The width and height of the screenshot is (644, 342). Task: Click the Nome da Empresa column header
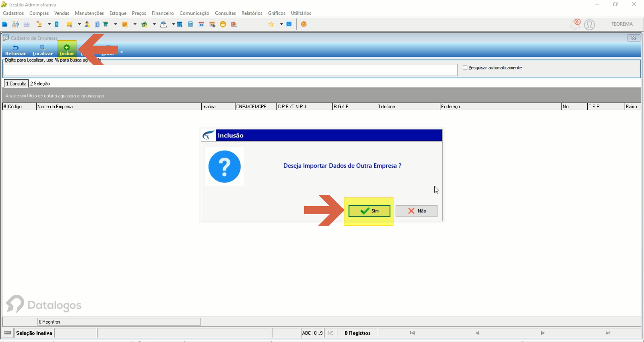(118, 107)
